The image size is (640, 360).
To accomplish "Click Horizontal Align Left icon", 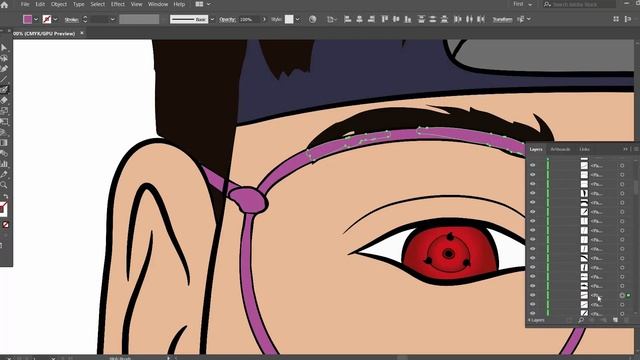I will click(347, 19).
